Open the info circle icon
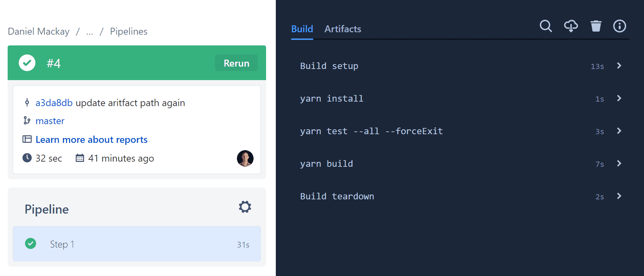644x276 pixels. tap(619, 26)
